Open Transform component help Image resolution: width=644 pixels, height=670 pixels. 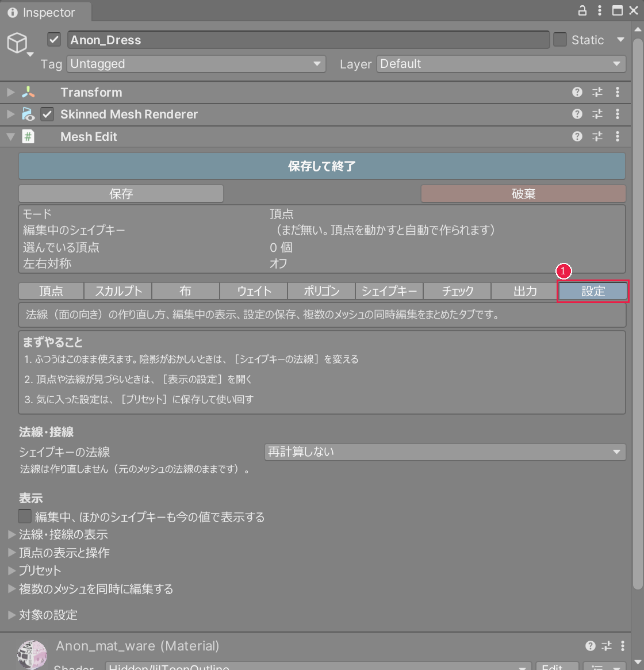tap(577, 92)
